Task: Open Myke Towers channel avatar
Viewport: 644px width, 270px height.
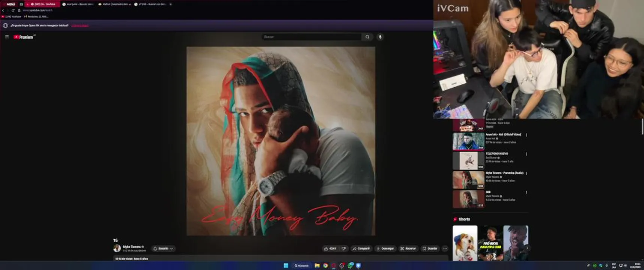Action: tap(117, 248)
